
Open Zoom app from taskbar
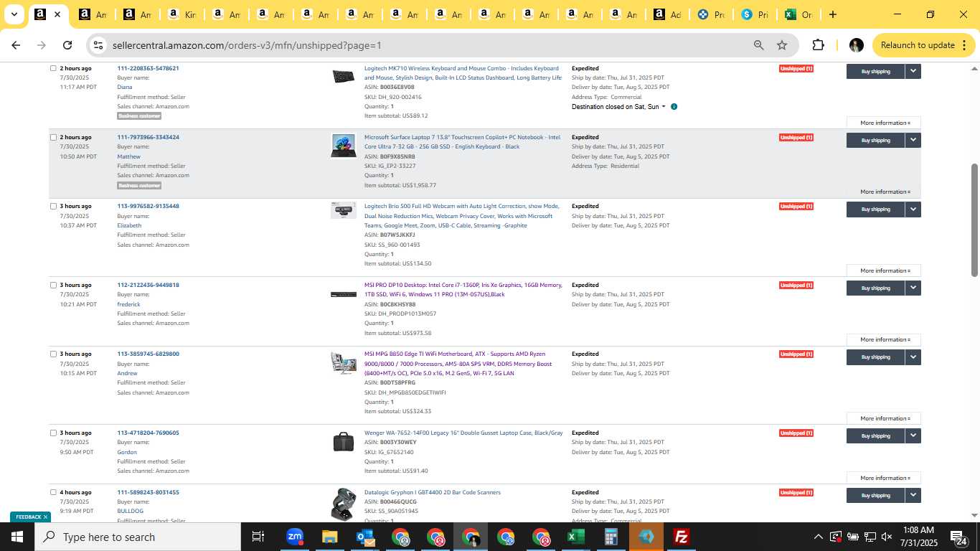tap(294, 537)
